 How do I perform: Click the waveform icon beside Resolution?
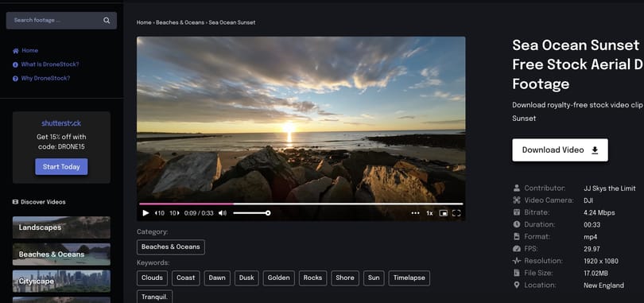point(517,261)
